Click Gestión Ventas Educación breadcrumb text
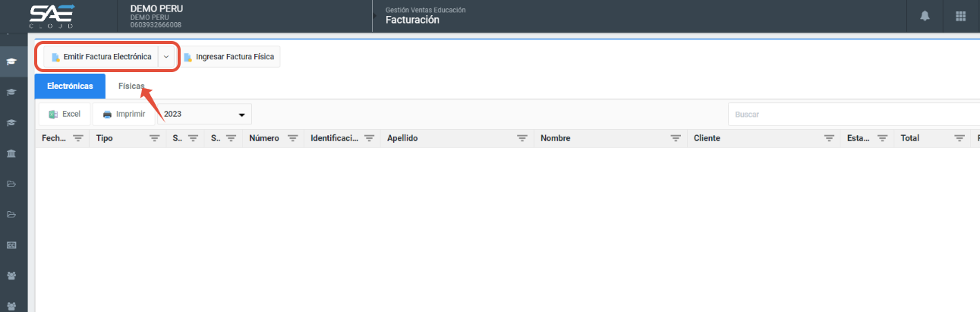The height and width of the screenshot is (312, 980). click(425, 10)
